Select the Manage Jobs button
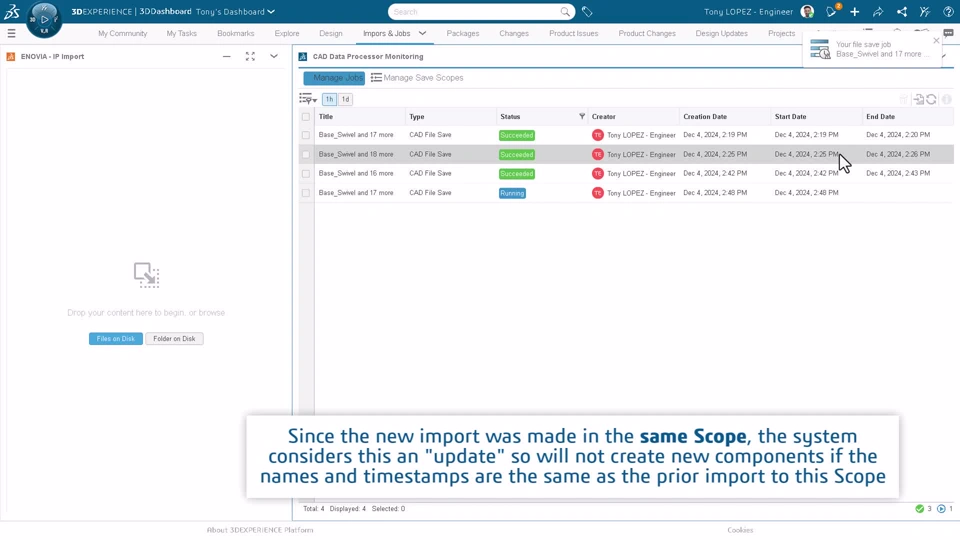Screen dimensions: 960x540 (x=334, y=78)
